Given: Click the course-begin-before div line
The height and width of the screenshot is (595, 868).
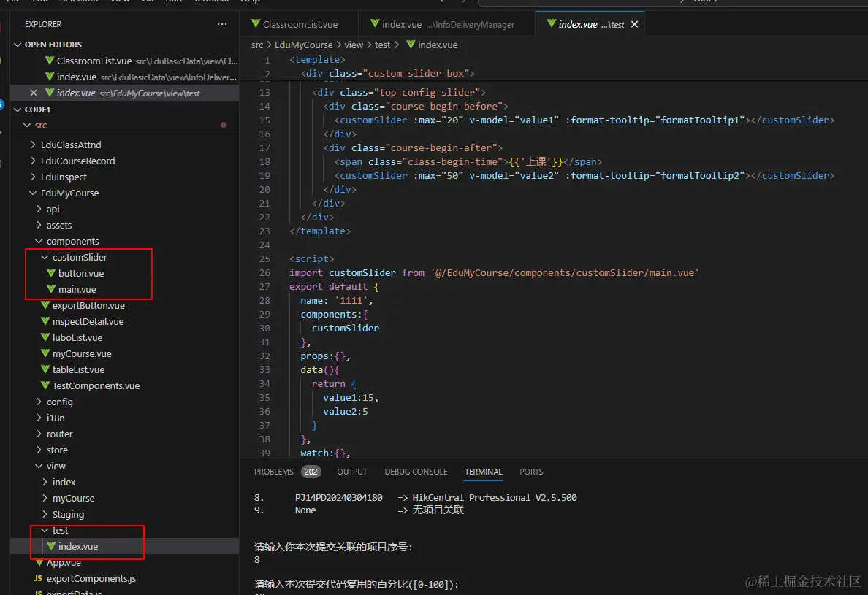Looking at the screenshot, I should 416,106.
